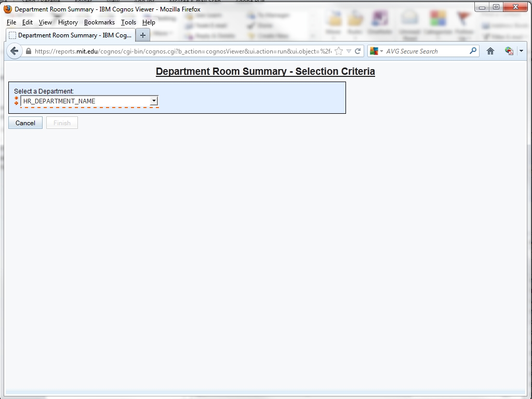532x399 pixels.
Task: Open the File menu
Action: coord(11,22)
